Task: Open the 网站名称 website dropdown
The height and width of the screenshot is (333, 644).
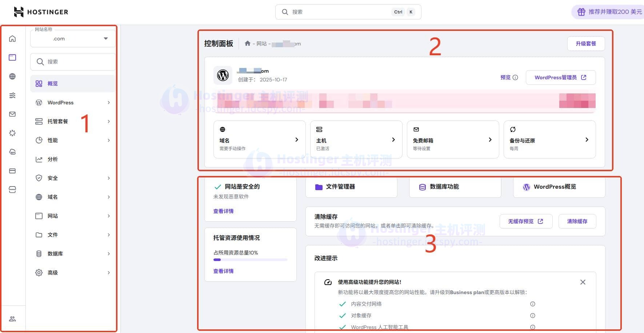Action: 73,39
